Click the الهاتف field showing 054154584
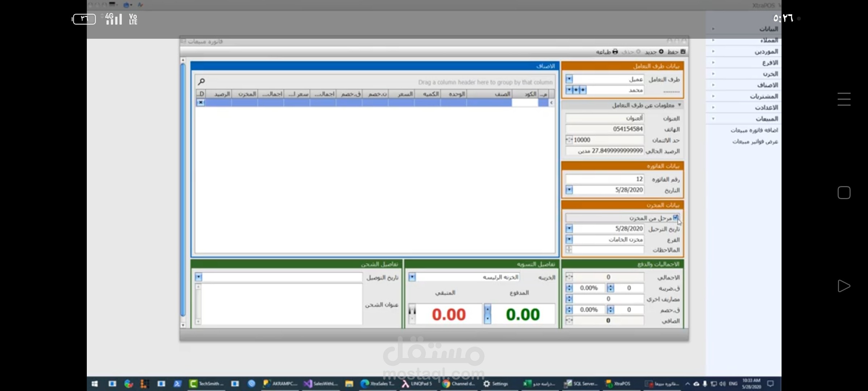This screenshot has width=868, height=391. pyautogui.click(x=605, y=129)
